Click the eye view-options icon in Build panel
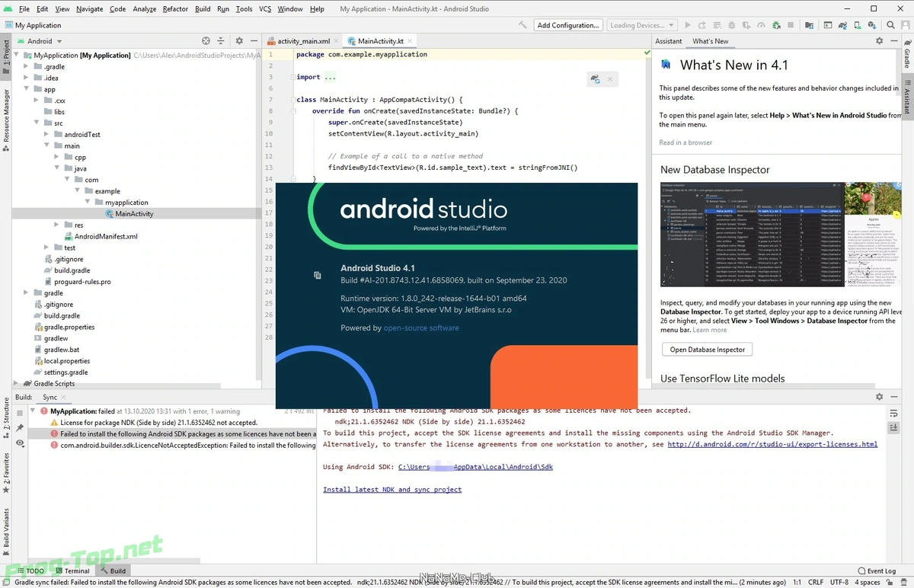The height and width of the screenshot is (588, 914). point(20,443)
